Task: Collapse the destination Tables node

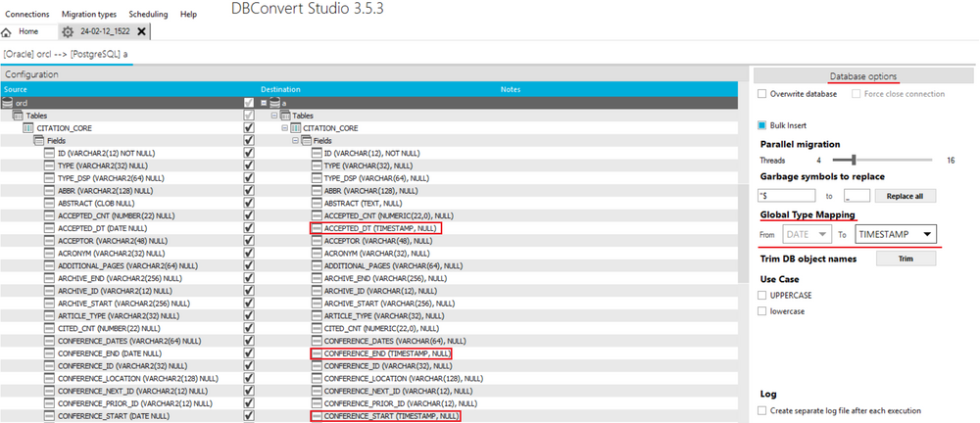Action: pos(273,116)
